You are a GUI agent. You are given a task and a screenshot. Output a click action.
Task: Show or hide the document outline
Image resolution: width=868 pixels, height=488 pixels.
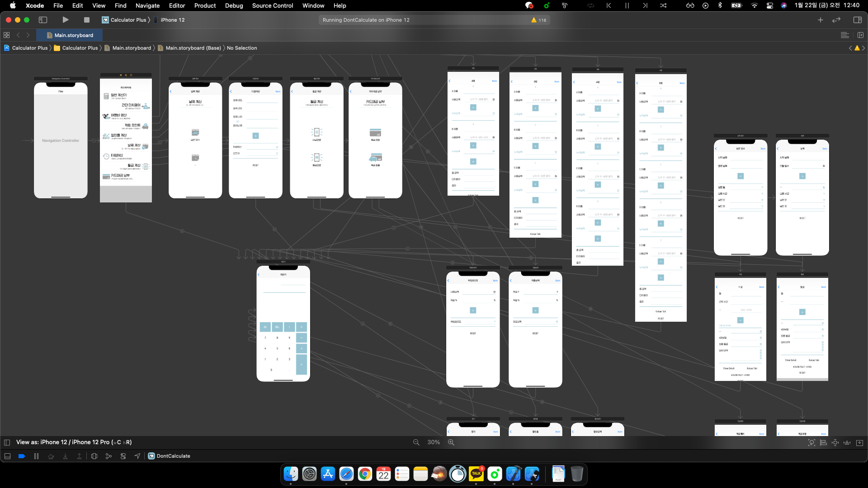[x=7, y=442]
